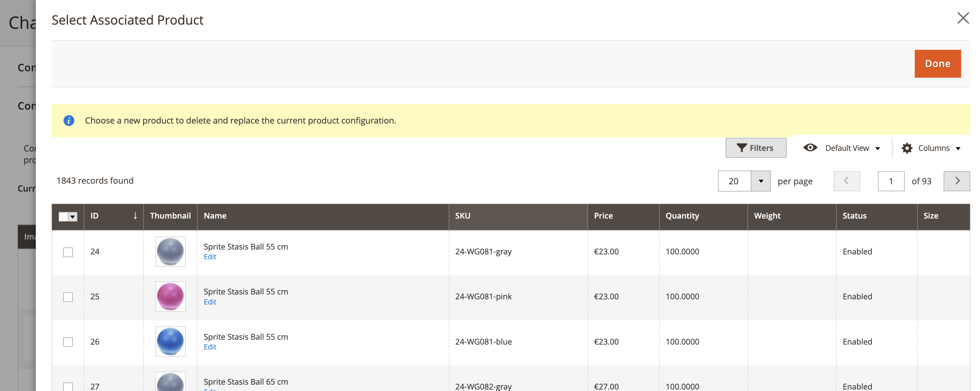Image resolution: width=980 pixels, height=391 pixels.
Task: Sort by the Name column header
Action: (x=215, y=216)
